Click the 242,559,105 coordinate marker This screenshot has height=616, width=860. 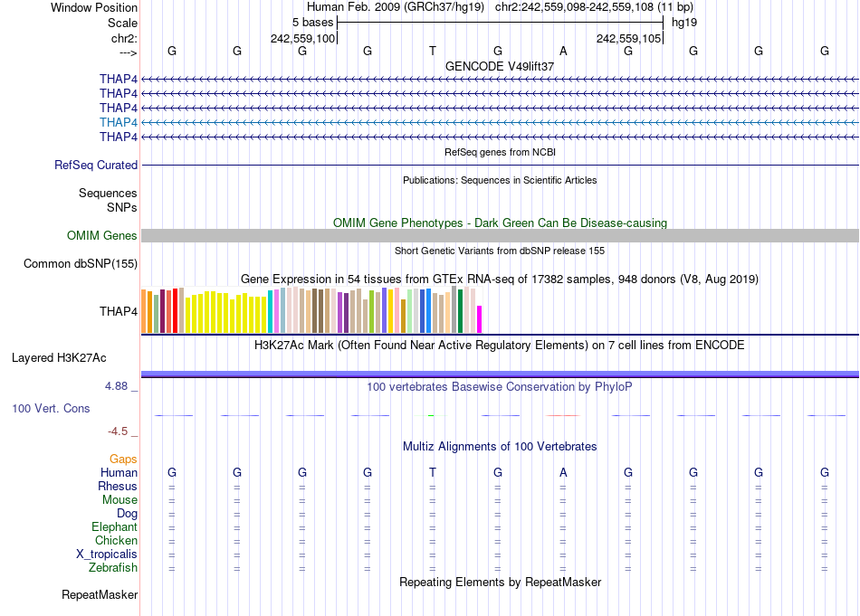coord(628,38)
